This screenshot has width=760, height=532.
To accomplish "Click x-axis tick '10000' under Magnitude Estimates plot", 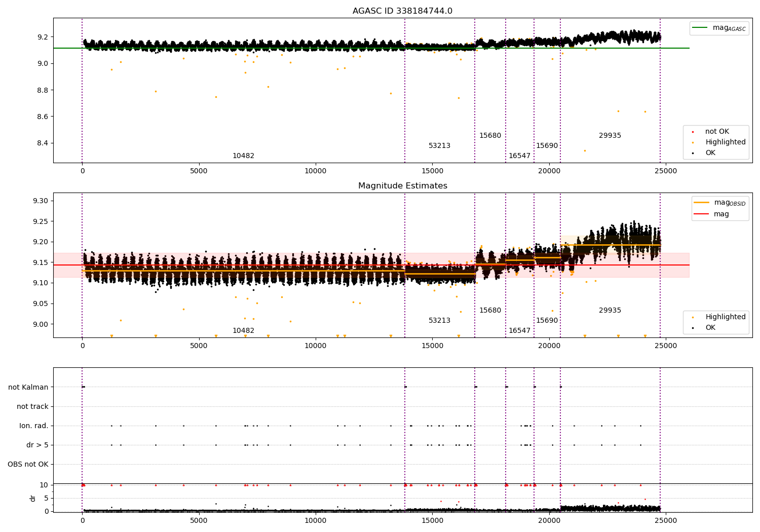I will (x=316, y=346).
